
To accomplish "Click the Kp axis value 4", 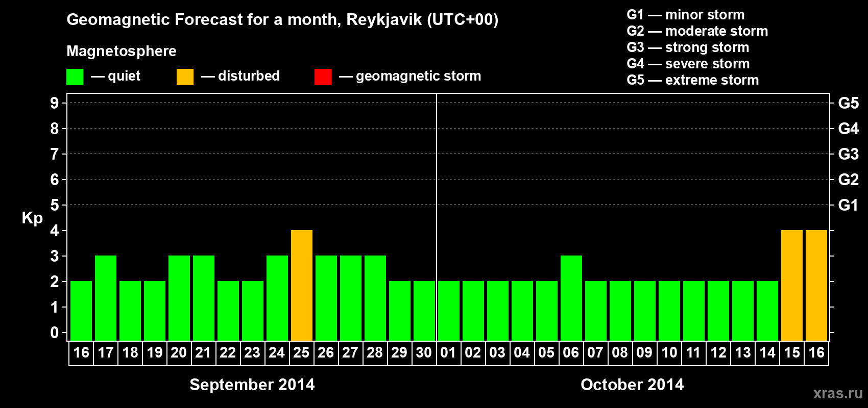I will [x=55, y=231].
